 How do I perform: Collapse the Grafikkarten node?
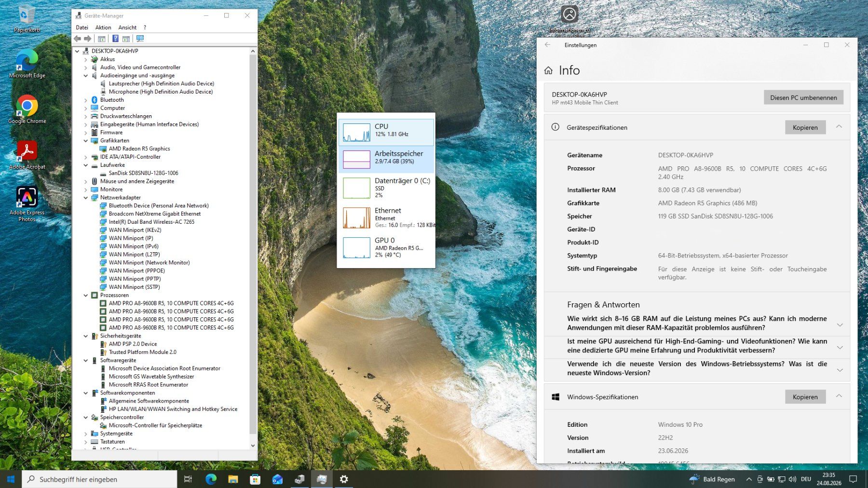[x=86, y=141]
